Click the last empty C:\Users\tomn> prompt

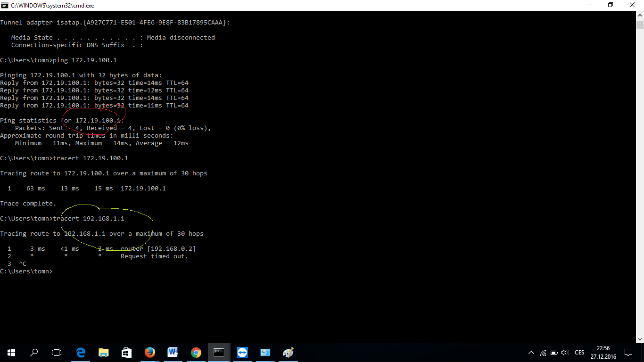[x=26, y=271]
